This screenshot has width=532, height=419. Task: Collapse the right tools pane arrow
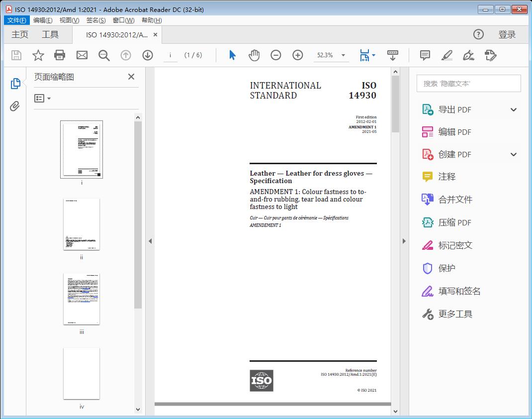click(x=404, y=241)
